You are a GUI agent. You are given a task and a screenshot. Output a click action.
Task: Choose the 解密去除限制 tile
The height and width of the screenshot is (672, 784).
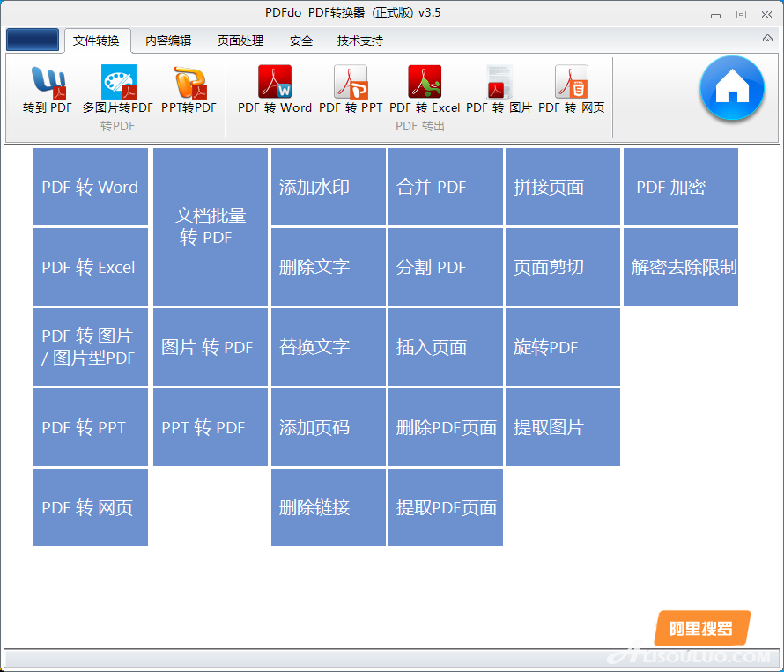click(x=681, y=267)
